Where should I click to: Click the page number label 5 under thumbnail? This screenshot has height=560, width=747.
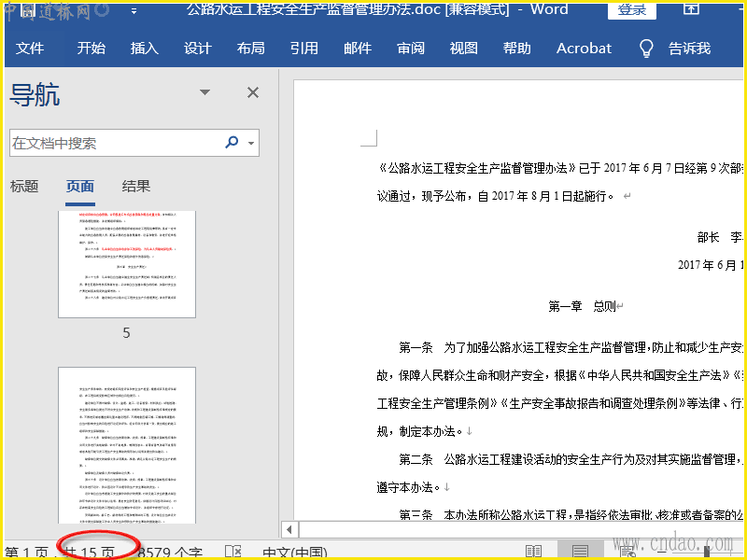[126, 333]
